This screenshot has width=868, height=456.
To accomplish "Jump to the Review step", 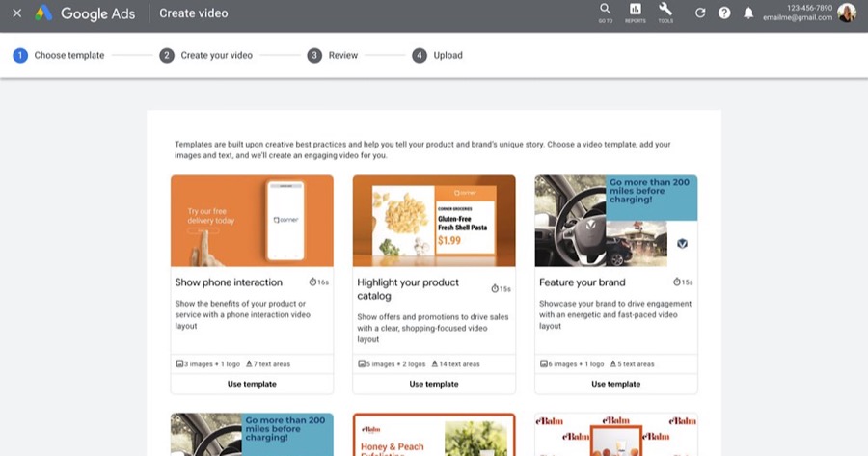I will click(333, 55).
